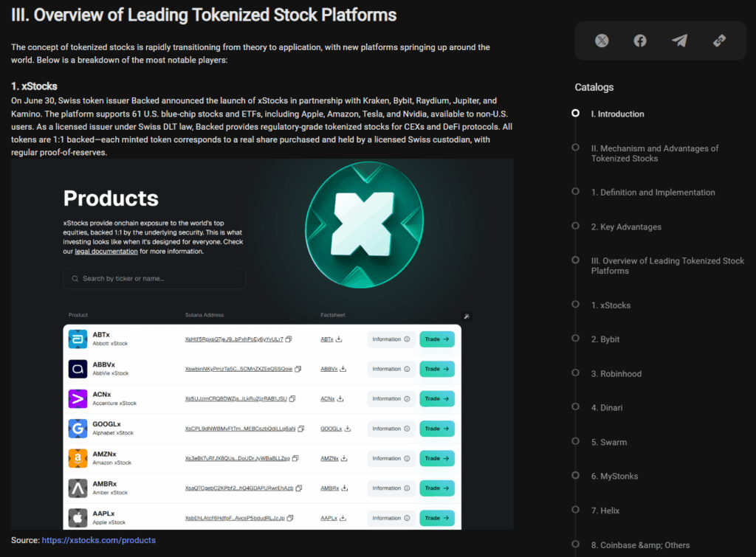Open 1. Definition and Implementation entry
The image size is (756, 557).
point(653,193)
